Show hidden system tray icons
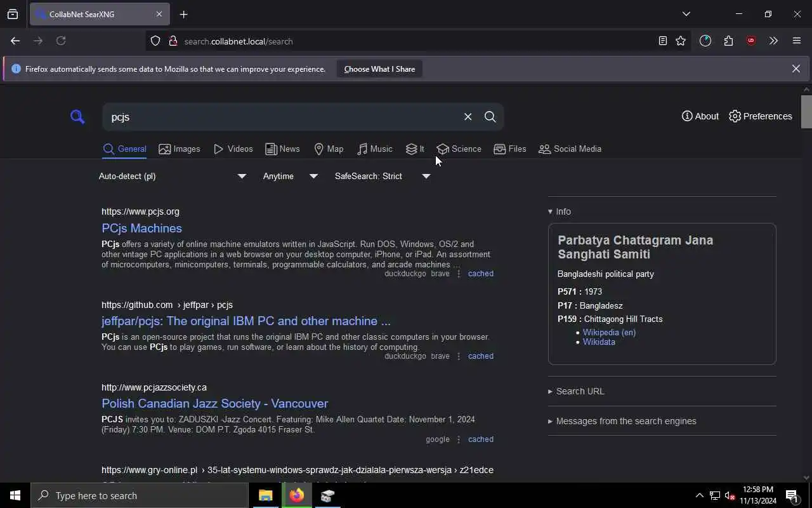Viewport: 812px width, 508px height. pyautogui.click(x=699, y=495)
